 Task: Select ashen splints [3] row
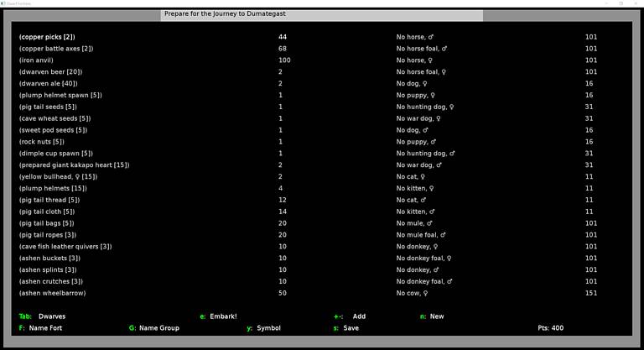point(48,269)
